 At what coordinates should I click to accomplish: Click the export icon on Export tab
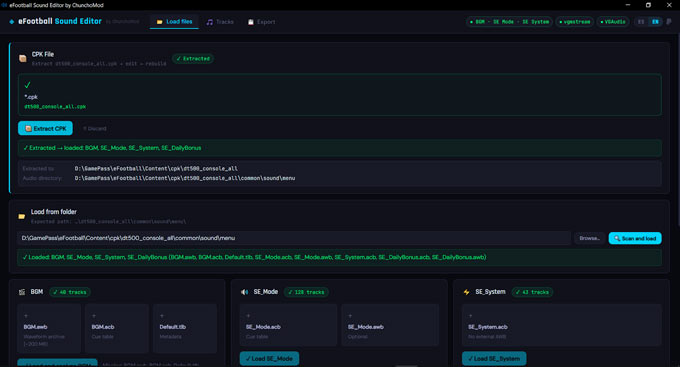pyautogui.click(x=251, y=22)
